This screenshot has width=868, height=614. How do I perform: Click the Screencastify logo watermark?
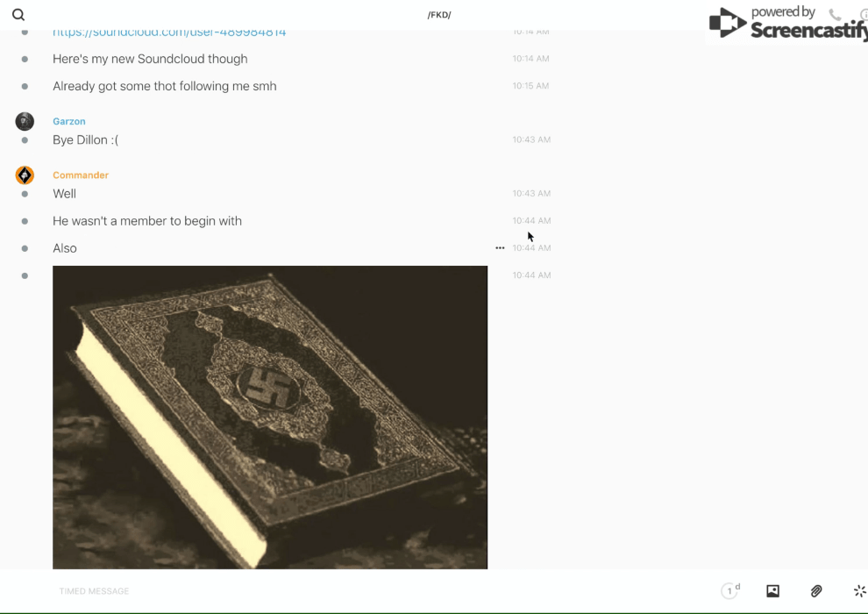(786, 24)
